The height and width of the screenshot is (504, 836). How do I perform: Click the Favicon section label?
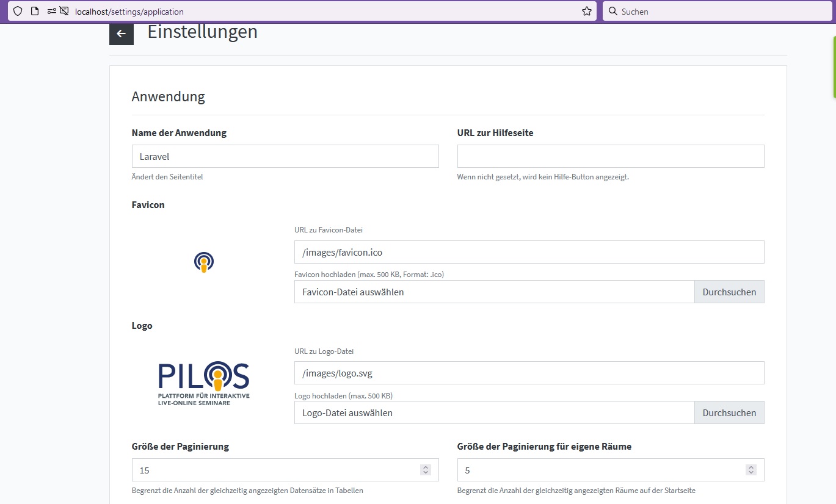pyautogui.click(x=148, y=205)
